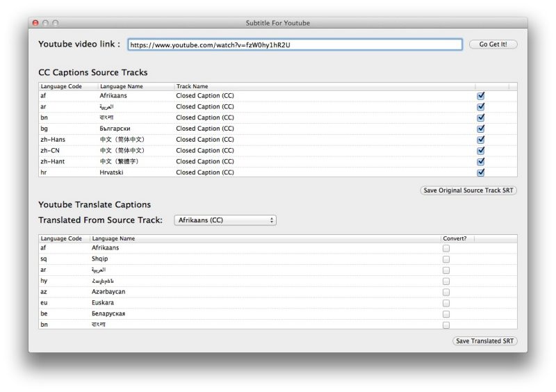The height and width of the screenshot is (392, 556).
Task: Click the Go Get It! button
Action: coord(493,44)
